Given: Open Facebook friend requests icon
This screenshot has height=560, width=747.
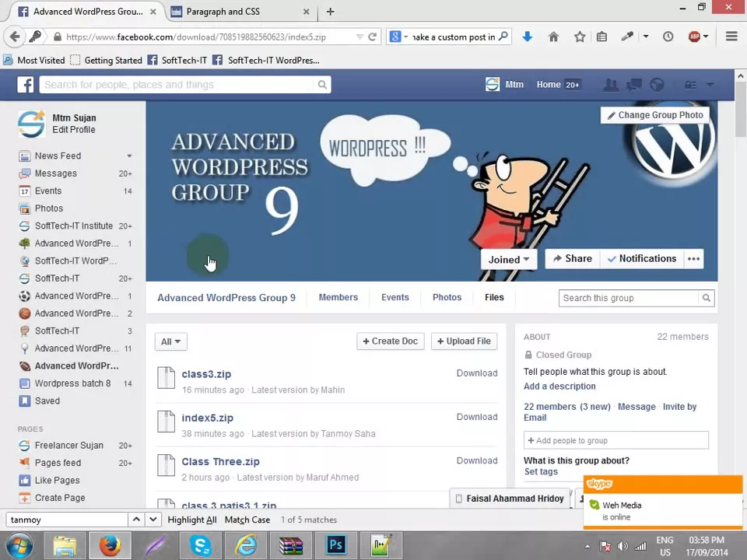Looking at the screenshot, I should (611, 85).
